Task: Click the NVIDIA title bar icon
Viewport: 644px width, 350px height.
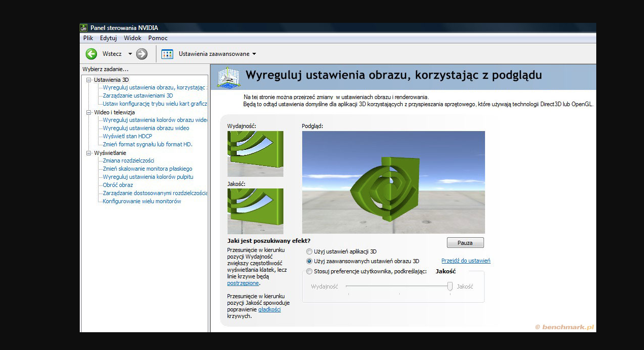Action: pos(84,27)
